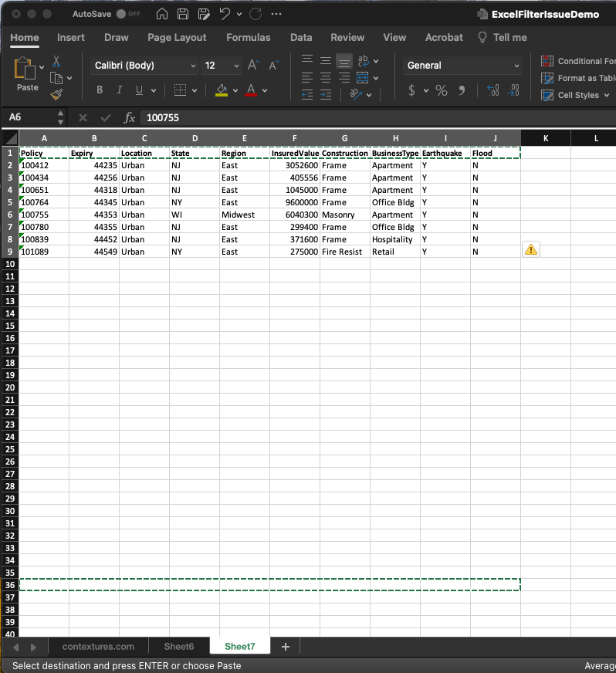
Task: Click the Wrap Text icon
Action: click(x=363, y=61)
